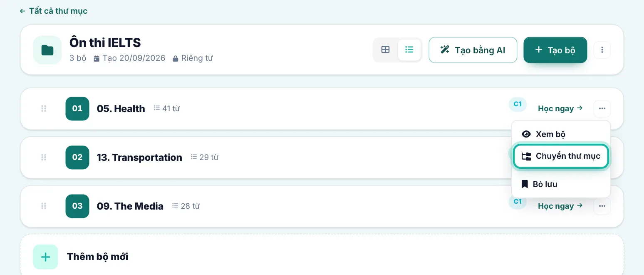The width and height of the screenshot is (644, 275).
Task: Click the 02 number badge
Action: point(77,157)
